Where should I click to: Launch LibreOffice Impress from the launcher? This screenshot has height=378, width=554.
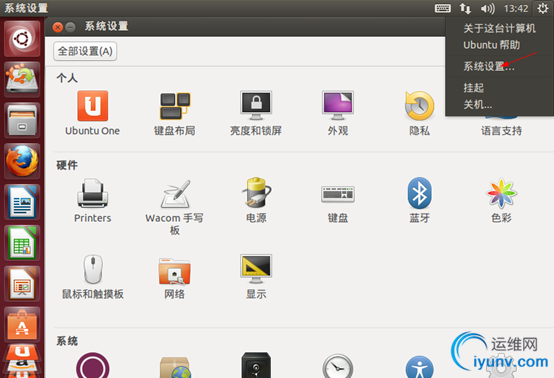[x=22, y=284]
